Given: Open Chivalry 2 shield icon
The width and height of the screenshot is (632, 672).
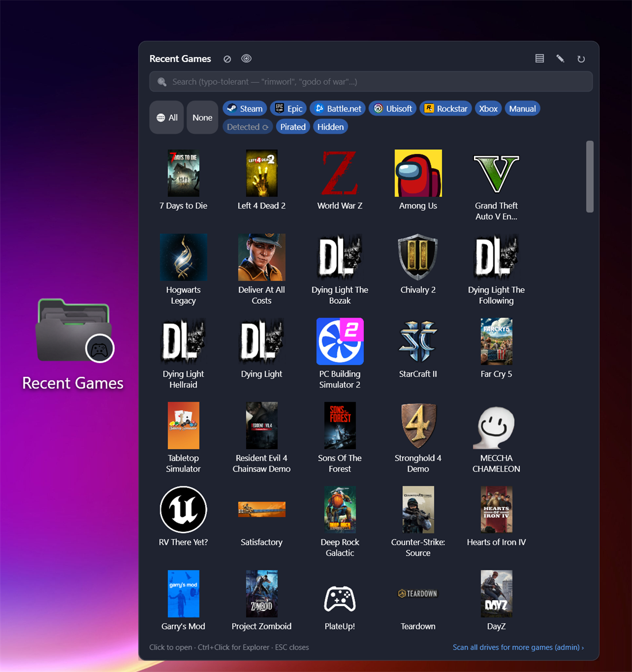Looking at the screenshot, I should pyautogui.click(x=418, y=257).
